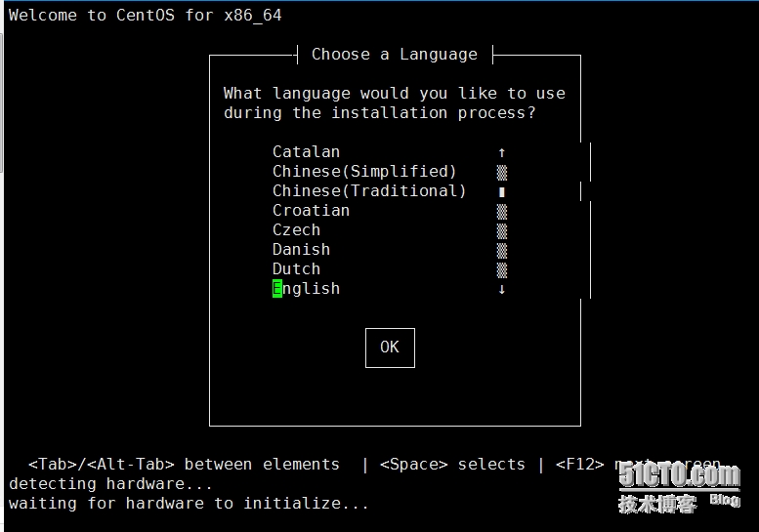Click the OK button
Screen dimensions: 759x532
pos(390,348)
